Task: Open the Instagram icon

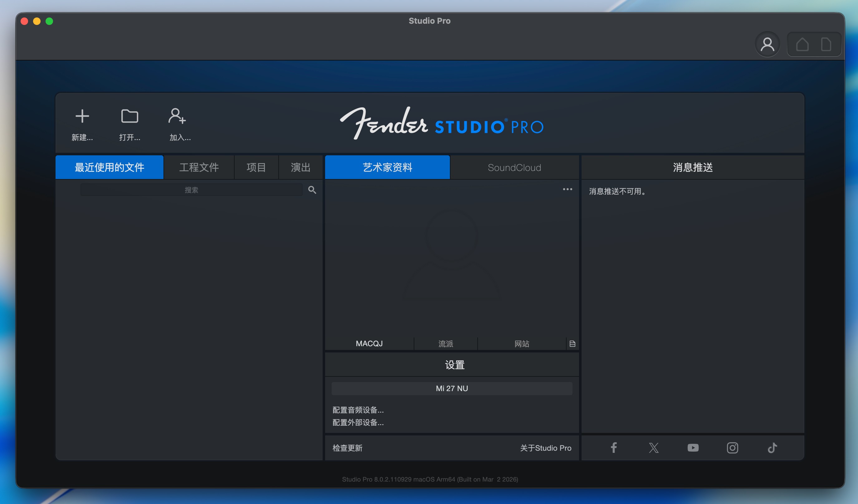Action: (732, 448)
